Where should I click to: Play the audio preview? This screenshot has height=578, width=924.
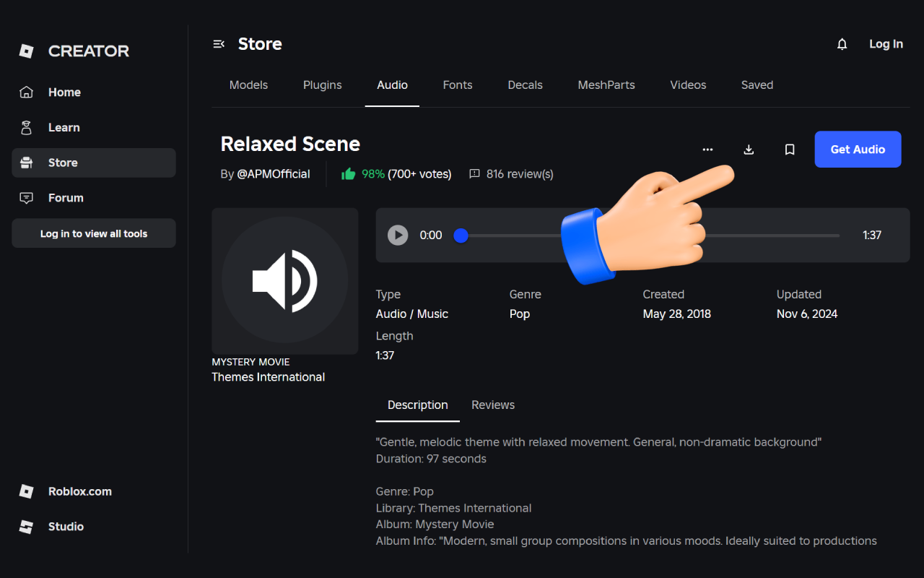tap(398, 235)
